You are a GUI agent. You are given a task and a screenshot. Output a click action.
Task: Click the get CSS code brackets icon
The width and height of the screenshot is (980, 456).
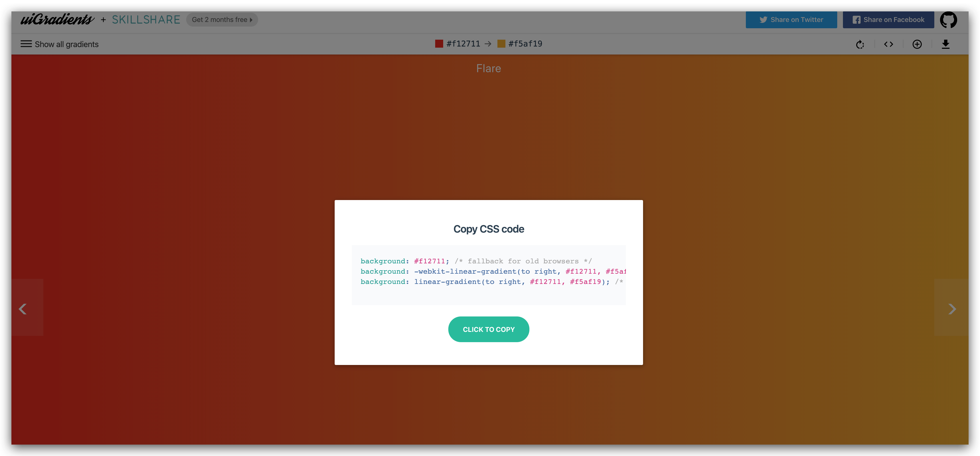click(888, 45)
